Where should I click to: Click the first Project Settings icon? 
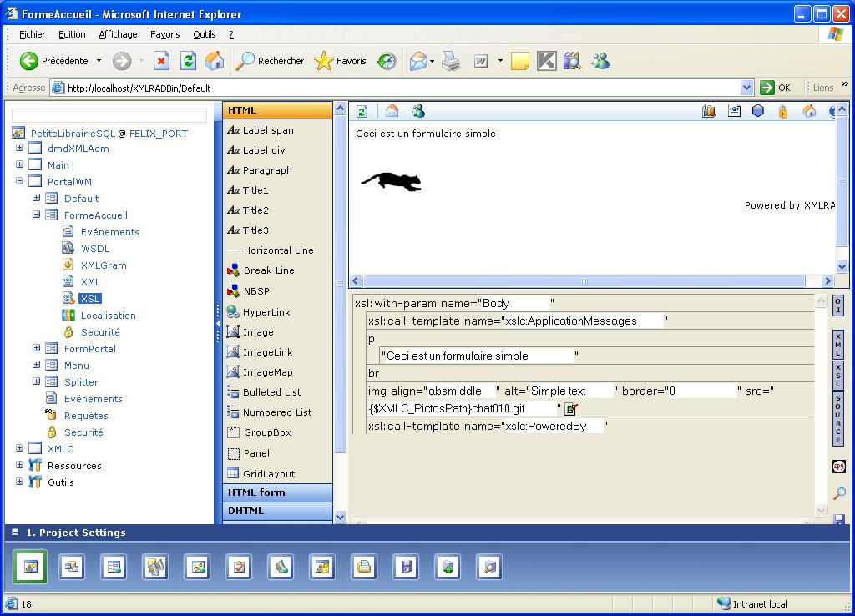tap(30, 567)
